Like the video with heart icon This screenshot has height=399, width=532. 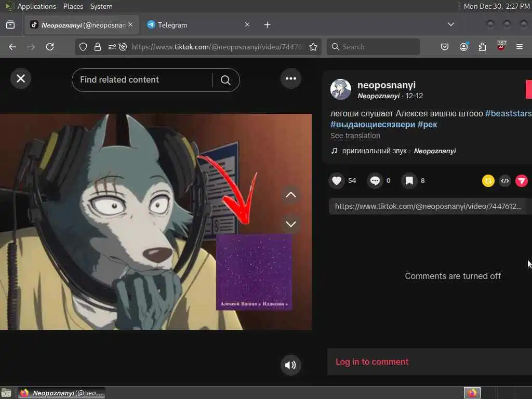click(336, 180)
